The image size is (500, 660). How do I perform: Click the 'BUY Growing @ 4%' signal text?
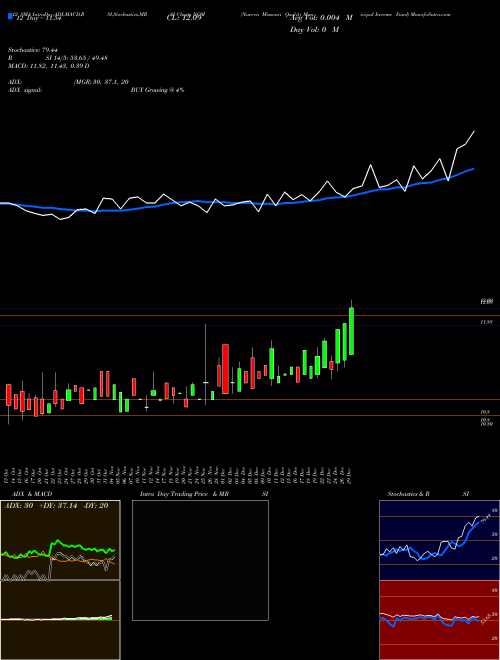click(157, 90)
